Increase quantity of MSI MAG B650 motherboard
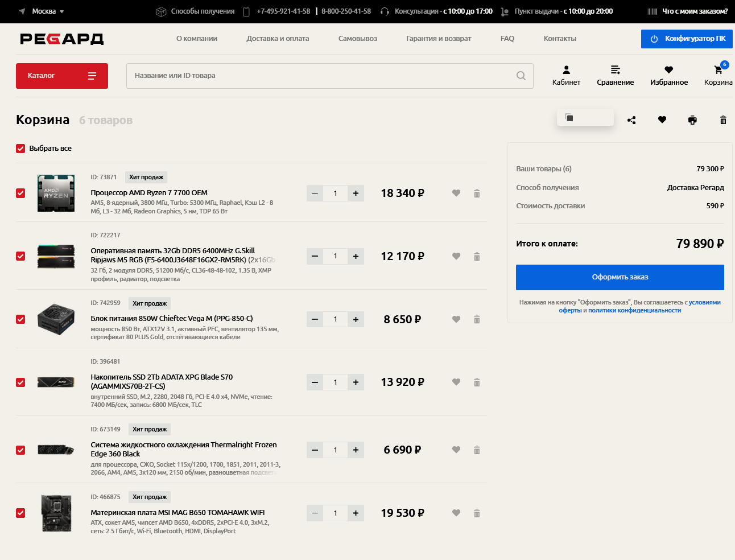This screenshot has height=560, width=735. pyautogui.click(x=356, y=513)
